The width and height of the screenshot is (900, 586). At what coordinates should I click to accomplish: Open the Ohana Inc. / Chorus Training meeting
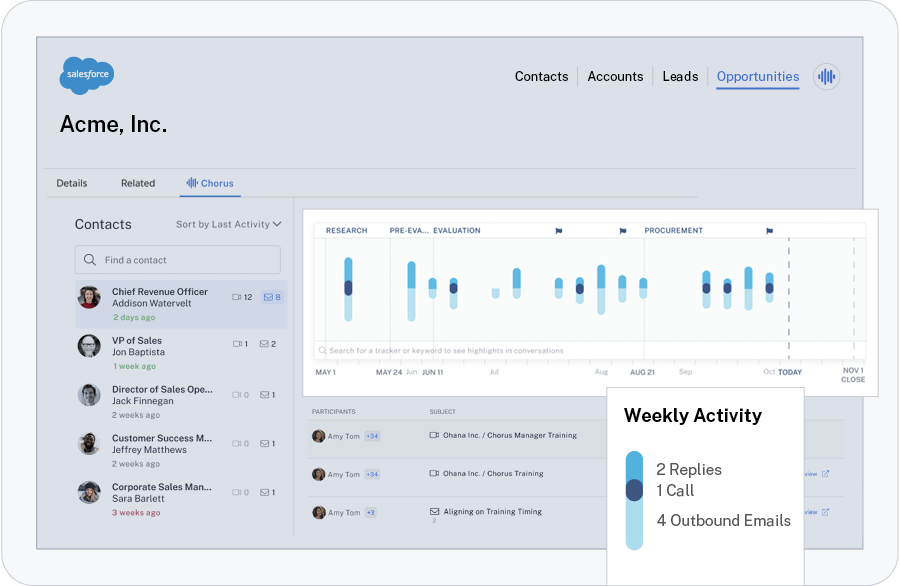pyautogui.click(x=493, y=474)
